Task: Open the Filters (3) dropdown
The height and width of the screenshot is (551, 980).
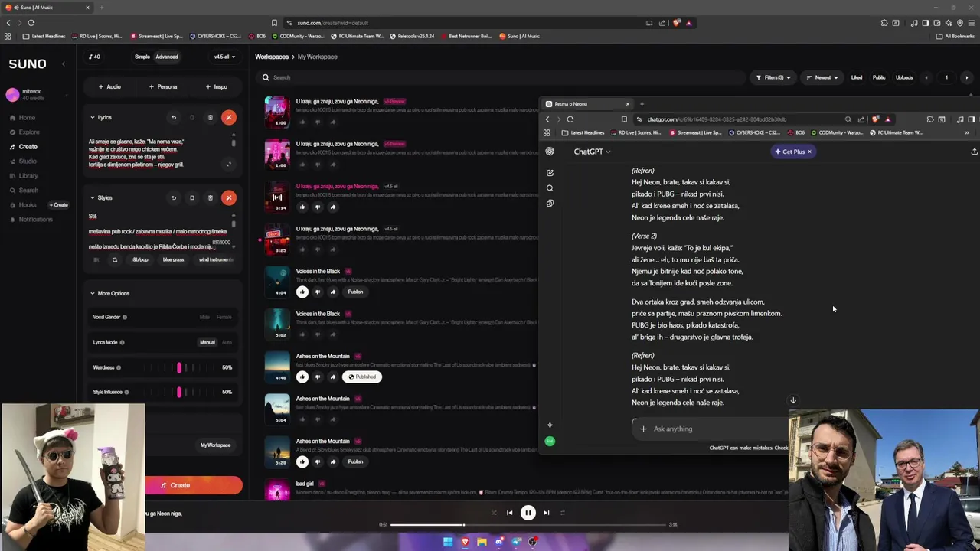Action: point(773,77)
